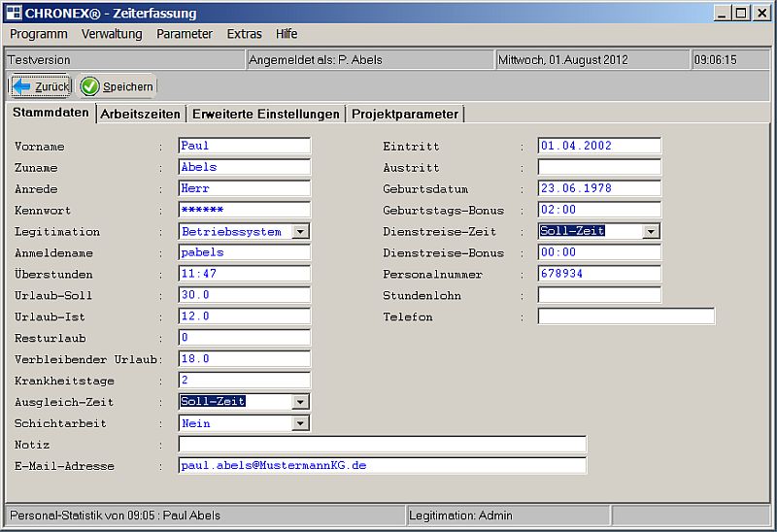
Task: Click the empty Notiz field
Action: tap(382, 445)
